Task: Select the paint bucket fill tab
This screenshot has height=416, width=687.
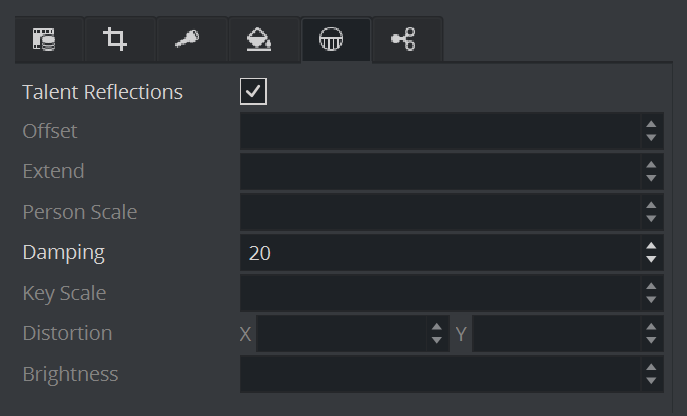Action: (260, 40)
